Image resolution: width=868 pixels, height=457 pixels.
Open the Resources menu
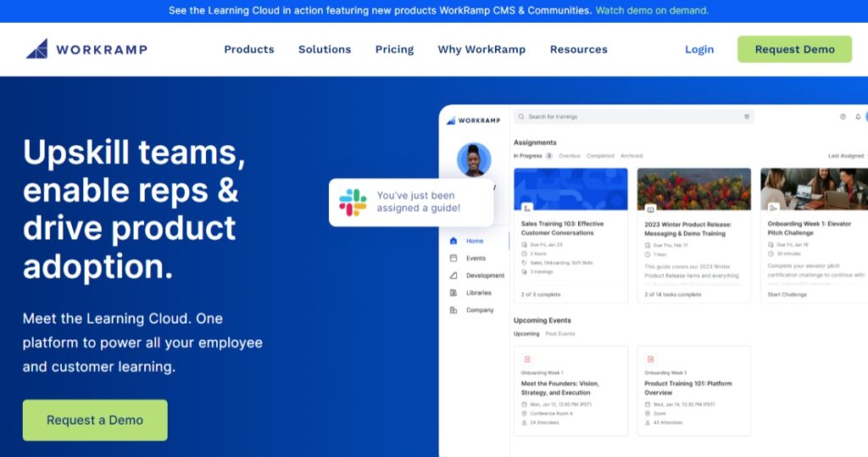[x=578, y=49]
